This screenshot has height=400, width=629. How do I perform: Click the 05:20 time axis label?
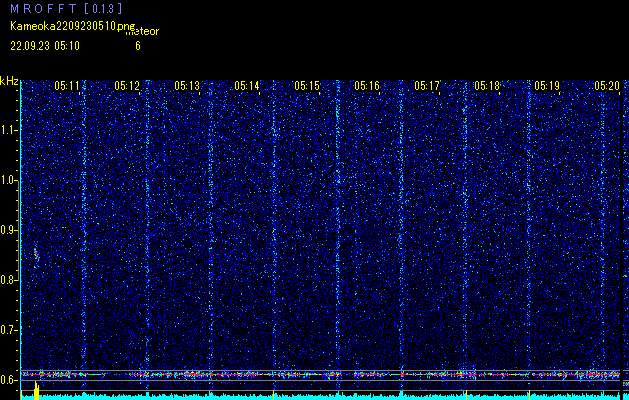pos(607,85)
